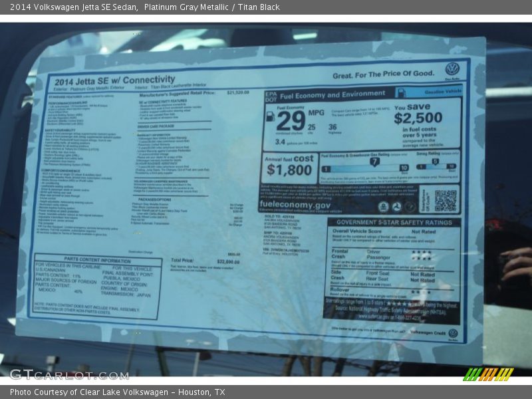Click the '36' highway MPG value

pos(332,127)
